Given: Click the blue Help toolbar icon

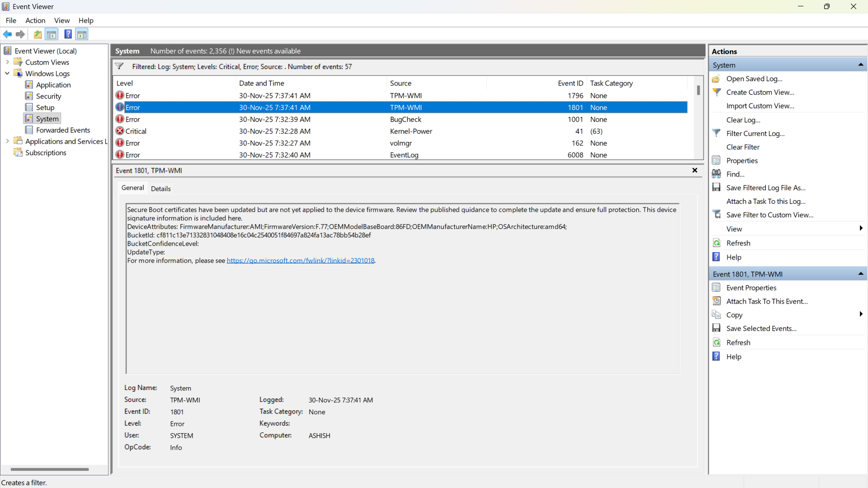Looking at the screenshot, I should point(68,34).
